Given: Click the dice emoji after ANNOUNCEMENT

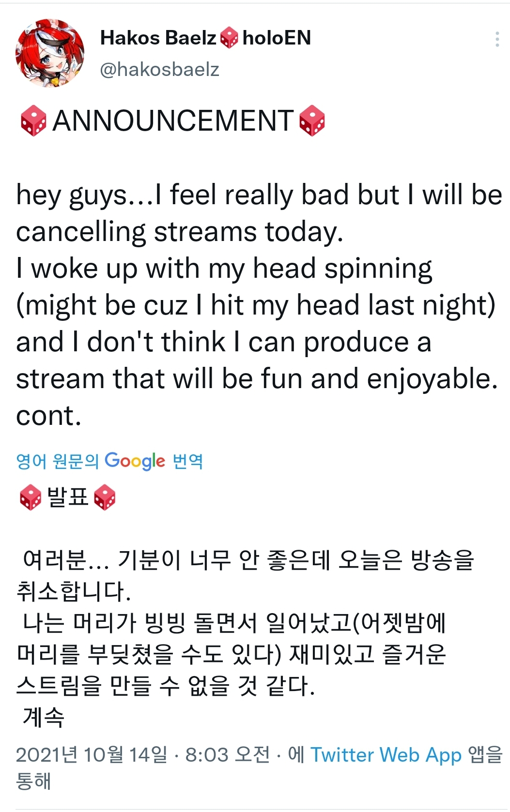Looking at the screenshot, I should (312, 121).
